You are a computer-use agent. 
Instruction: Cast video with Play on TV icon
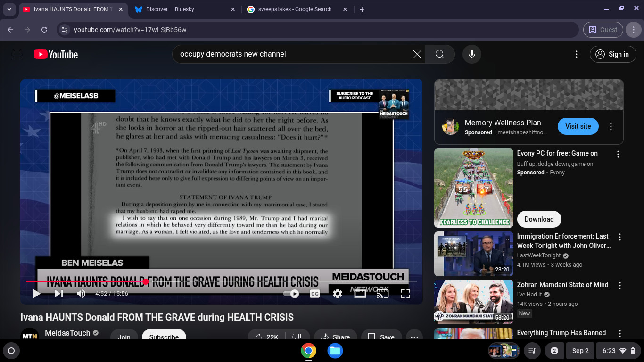(x=382, y=294)
